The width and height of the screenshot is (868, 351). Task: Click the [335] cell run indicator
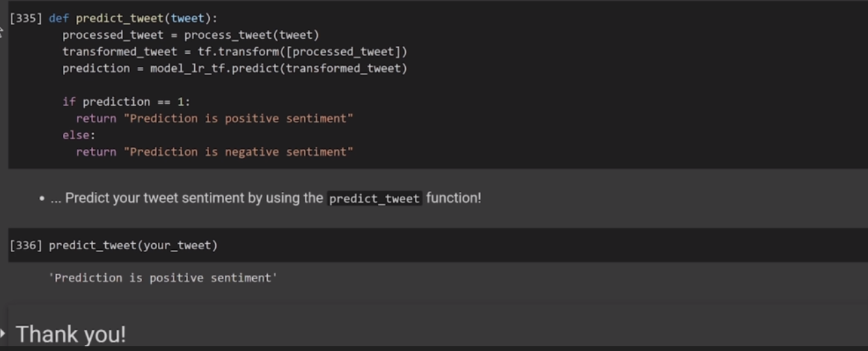pyautogui.click(x=25, y=18)
